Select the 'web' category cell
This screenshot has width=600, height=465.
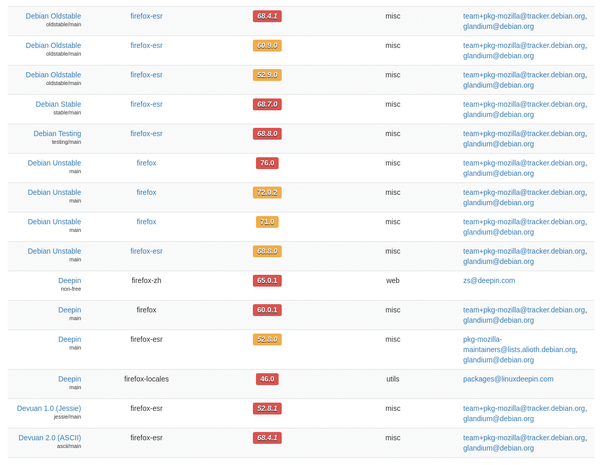click(x=393, y=281)
